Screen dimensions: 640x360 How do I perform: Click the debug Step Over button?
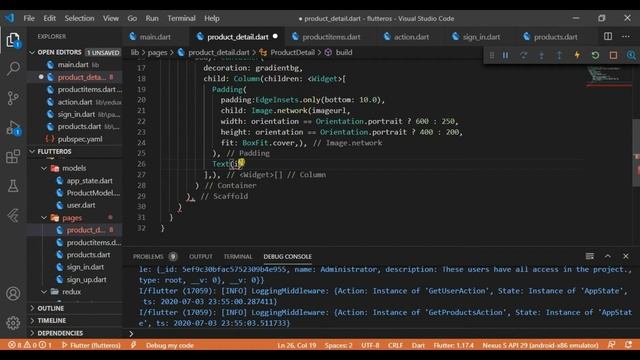point(523,55)
